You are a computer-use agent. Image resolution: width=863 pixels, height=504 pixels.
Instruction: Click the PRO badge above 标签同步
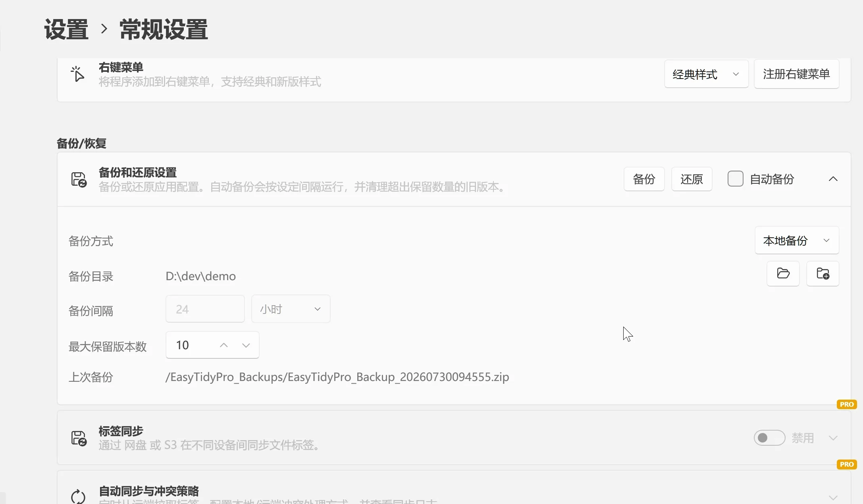[x=847, y=404]
